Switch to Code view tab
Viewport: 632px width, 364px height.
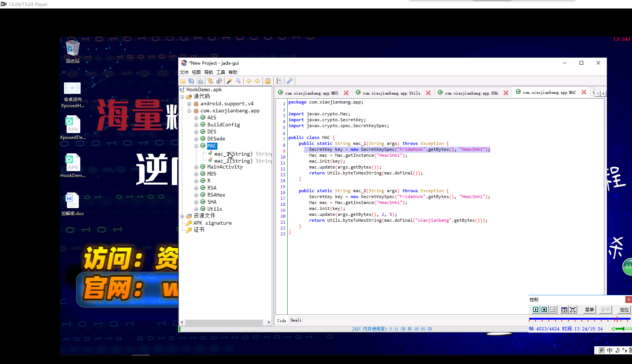pyautogui.click(x=282, y=321)
